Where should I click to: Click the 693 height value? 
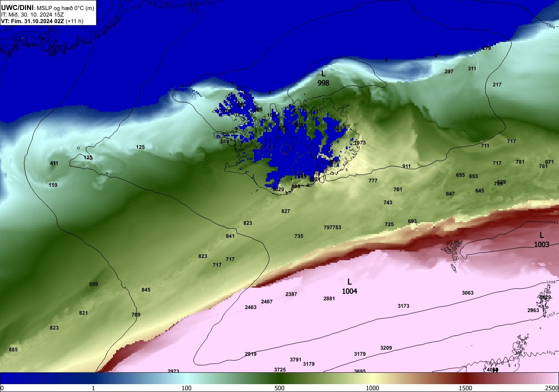click(412, 221)
